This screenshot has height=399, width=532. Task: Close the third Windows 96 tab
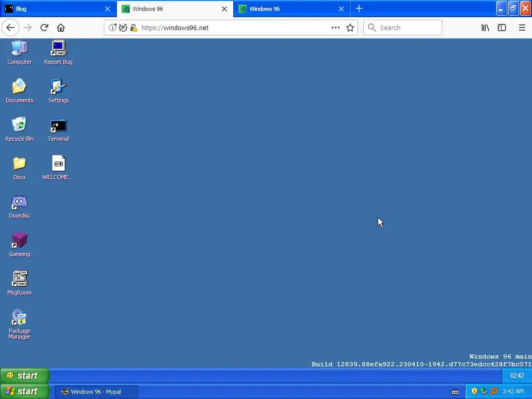(341, 9)
